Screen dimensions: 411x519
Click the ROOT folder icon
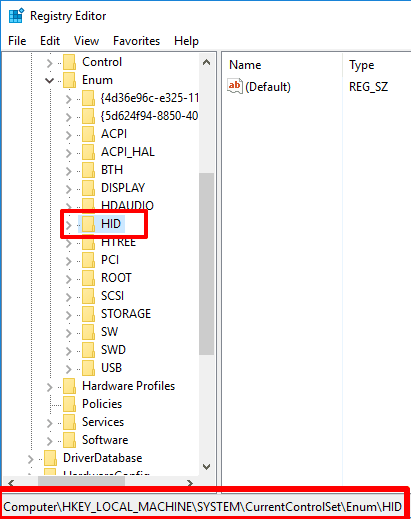[88, 278]
